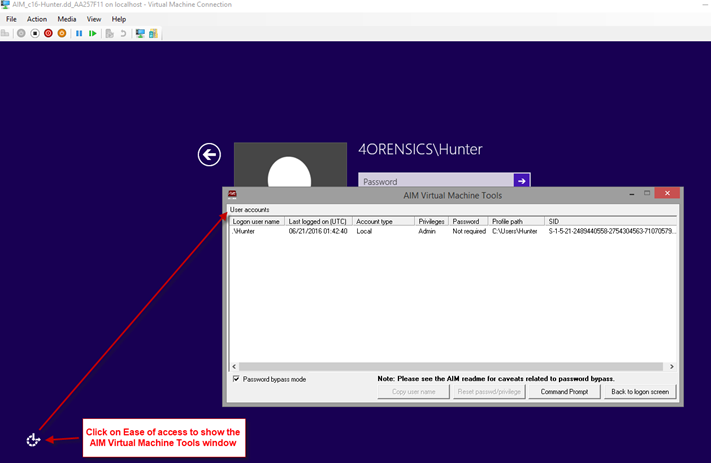The height and width of the screenshot is (463, 711).
Task: Click the horizontal scrollbar track in user accounts
Action: (451, 366)
